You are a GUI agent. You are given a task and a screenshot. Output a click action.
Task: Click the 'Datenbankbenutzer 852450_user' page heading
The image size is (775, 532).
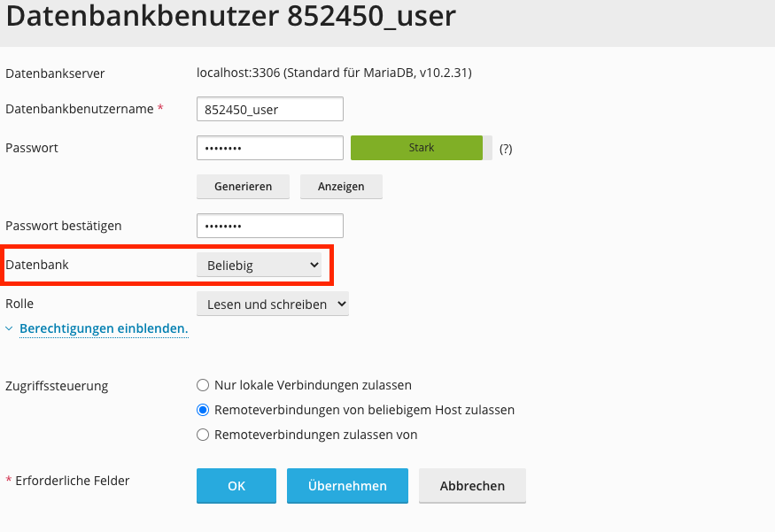[230, 18]
